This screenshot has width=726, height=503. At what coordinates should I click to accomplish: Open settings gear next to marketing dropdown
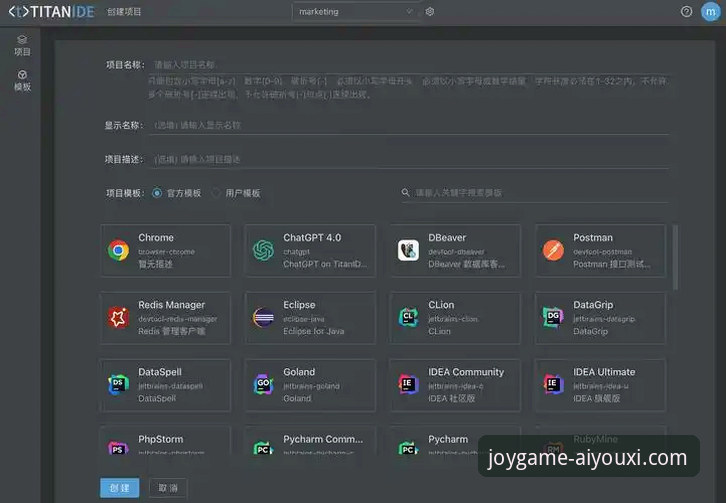[430, 12]
